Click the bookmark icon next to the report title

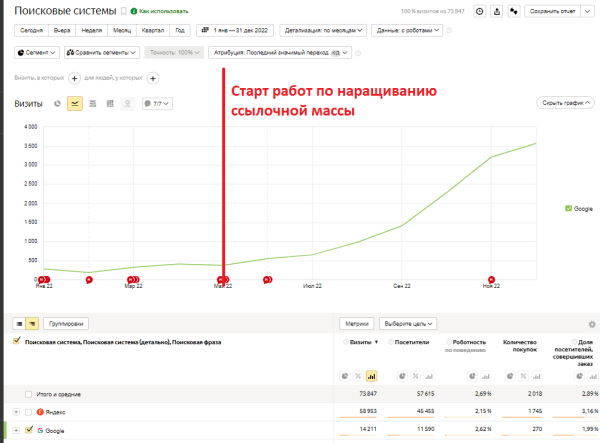[123, 12]
